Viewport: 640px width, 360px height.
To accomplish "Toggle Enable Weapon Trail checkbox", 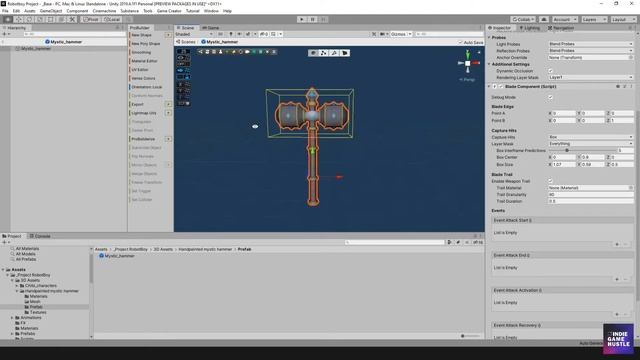I will 550,181.
